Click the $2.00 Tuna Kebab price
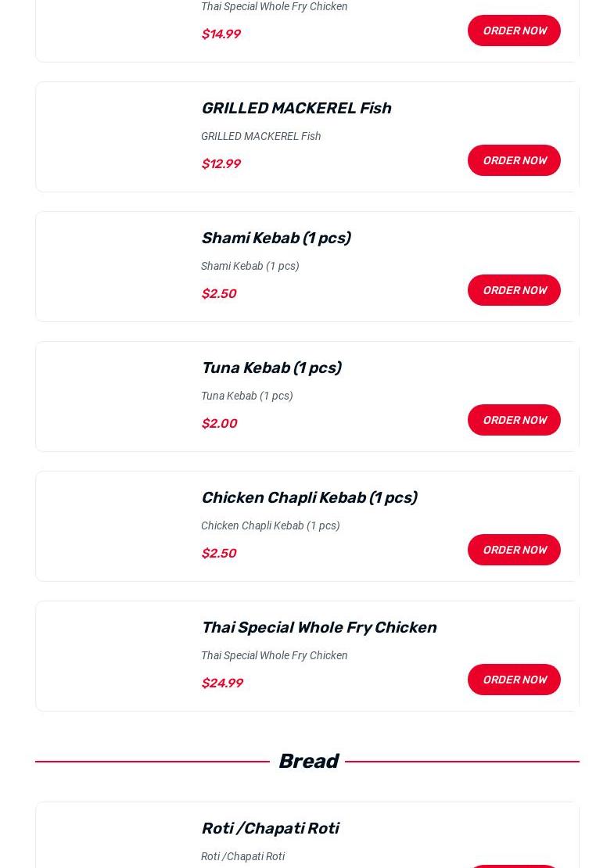 219,423
